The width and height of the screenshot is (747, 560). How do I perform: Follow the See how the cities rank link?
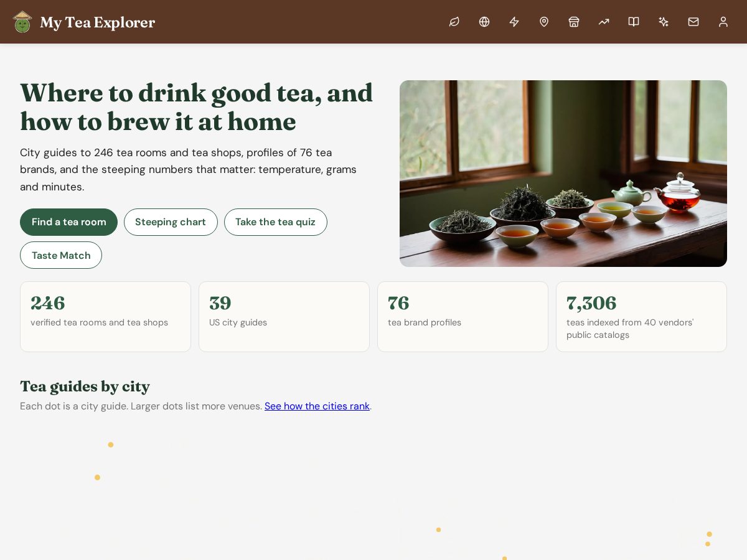point(317,406)
